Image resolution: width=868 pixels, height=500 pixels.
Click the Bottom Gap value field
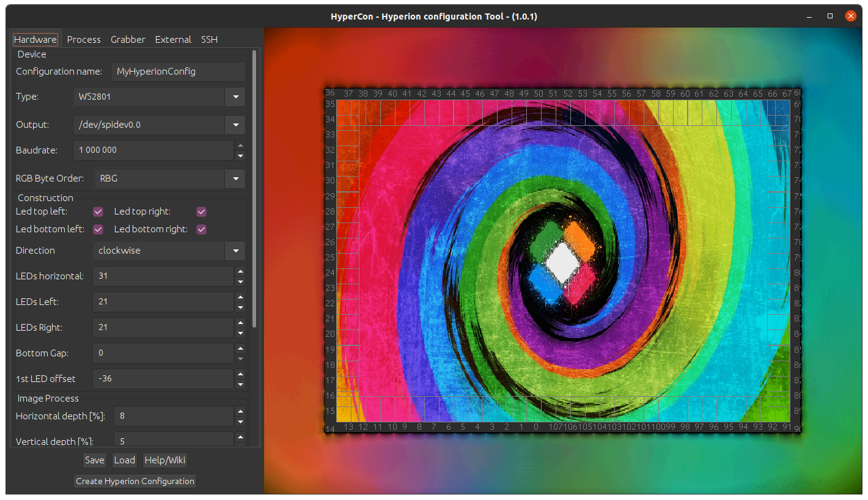coord(163,353)
